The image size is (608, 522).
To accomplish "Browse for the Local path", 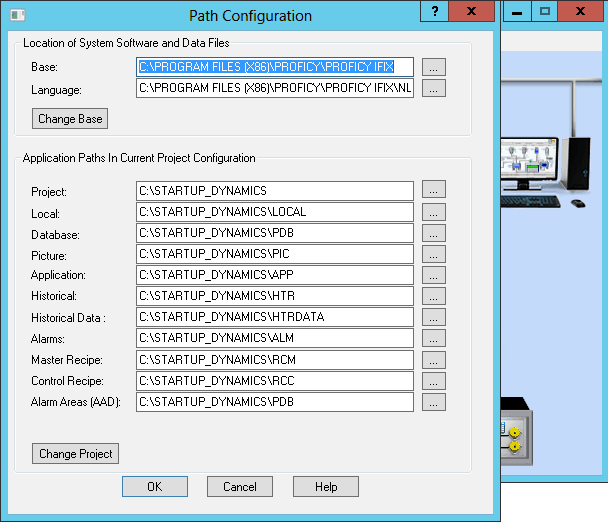I will 434,212.
